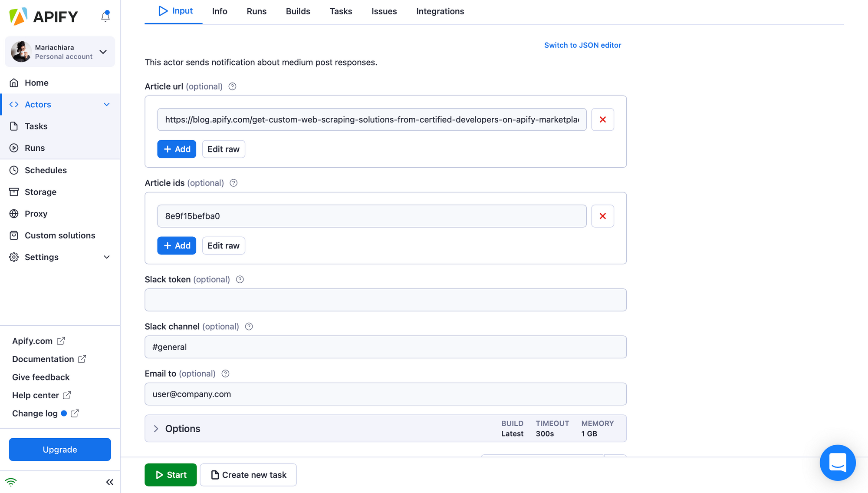The height and width of the screenshot is (493, 868).
Task: Open the Integrations tab
Action: tap(440, 11)
